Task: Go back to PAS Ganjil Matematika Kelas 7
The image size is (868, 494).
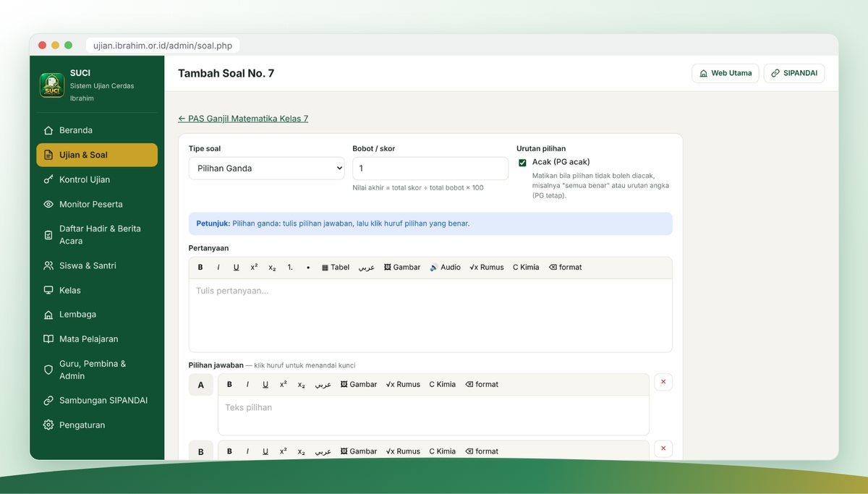Action: [243, 119]
